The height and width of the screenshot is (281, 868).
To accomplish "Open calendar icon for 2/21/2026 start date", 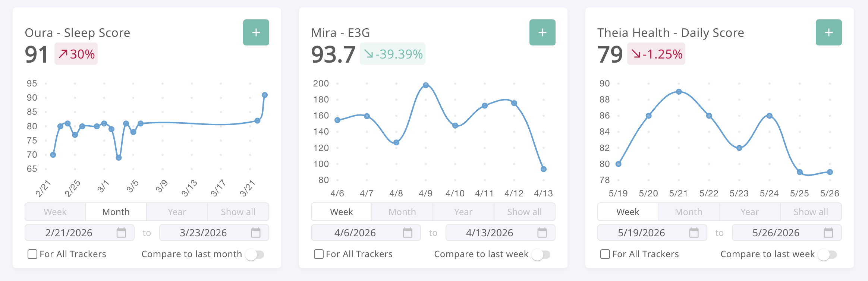I will (x=121, y=233).
